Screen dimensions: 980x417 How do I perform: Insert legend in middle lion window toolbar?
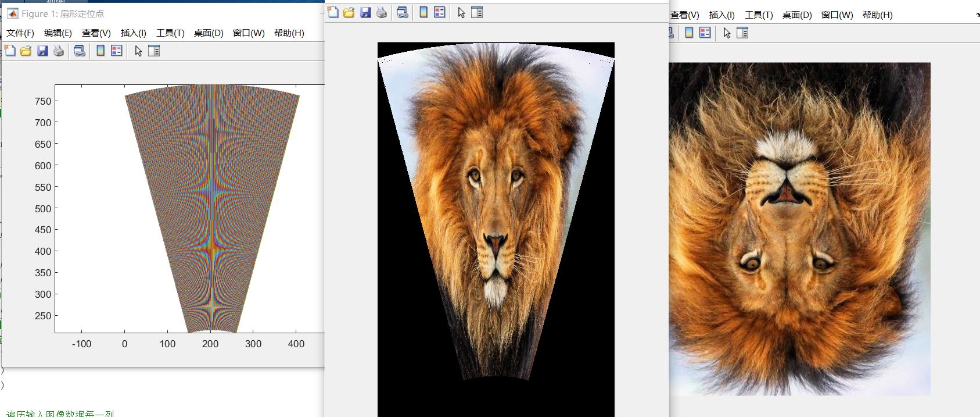440,13
